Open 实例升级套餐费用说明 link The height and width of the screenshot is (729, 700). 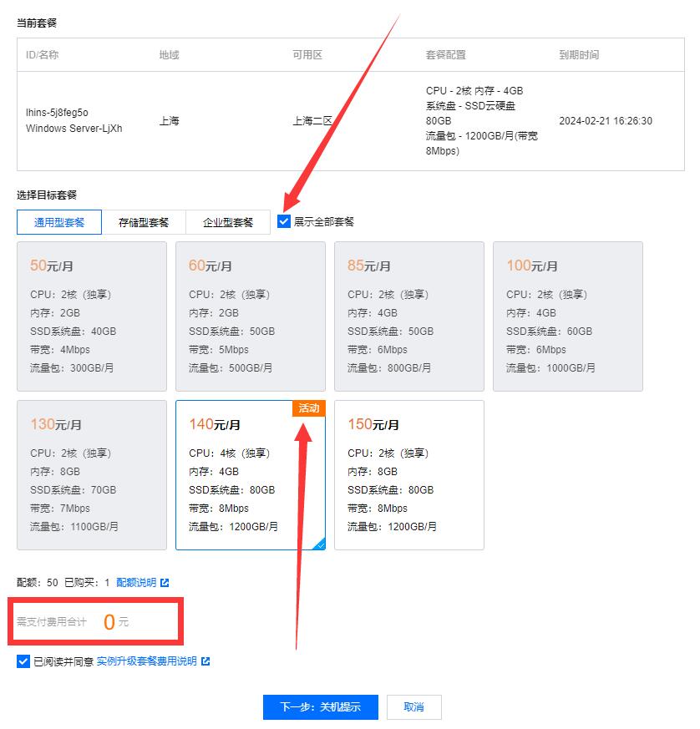[146, 661]
